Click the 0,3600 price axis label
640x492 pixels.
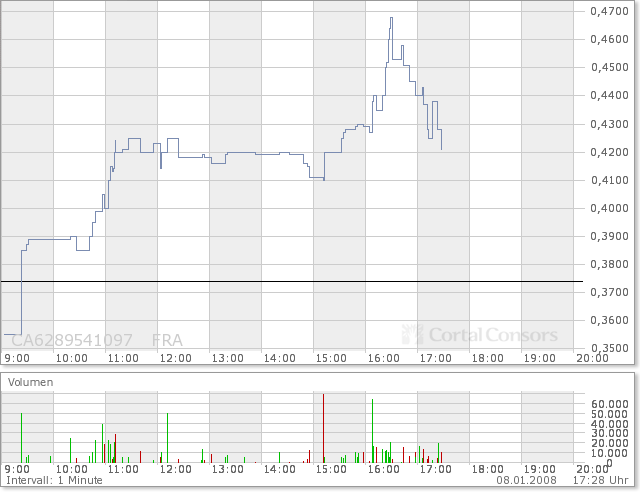[x=609, y=320]
